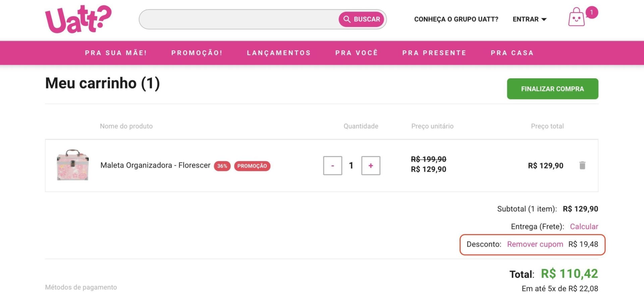Image resolution: width=644 pixels, height=295 pixels.
Task: Open the shopping bag cart icon
Action: coord(576,17)
